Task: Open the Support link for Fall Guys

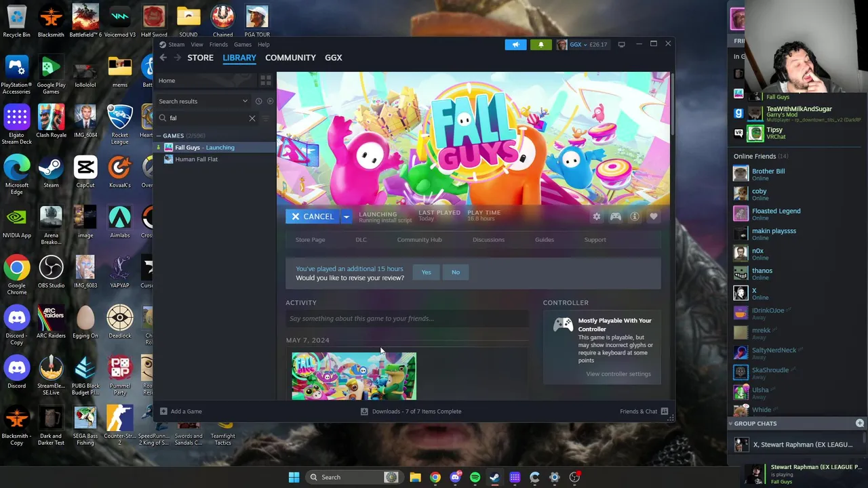Action: [595, 240]
